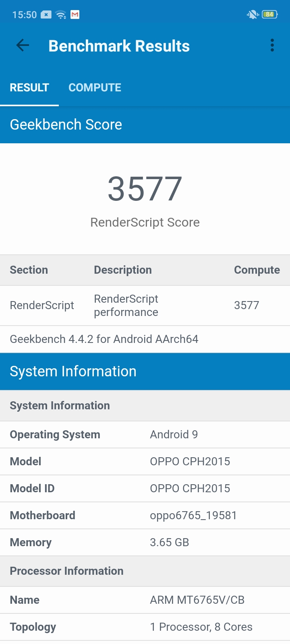Tap 1 Processor, 8 Cores value

pyautogui.click(x=201, y=627)
